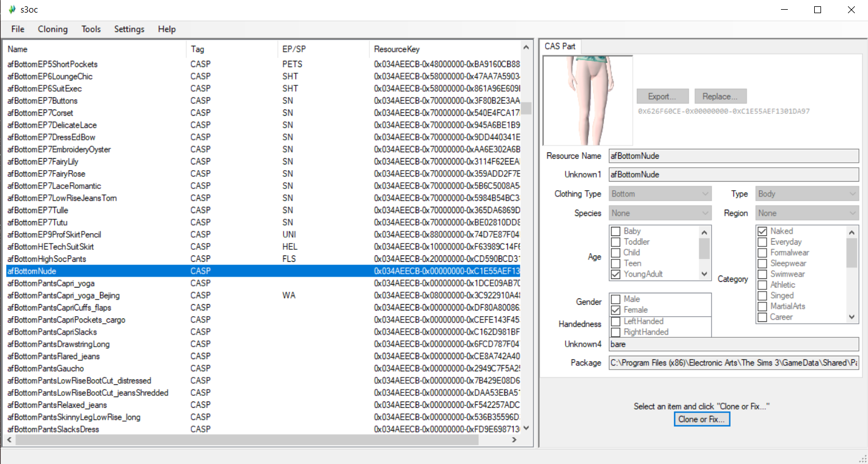Open the Settings menu
This screenshot has height=464, width=868.
click(129, 29)
